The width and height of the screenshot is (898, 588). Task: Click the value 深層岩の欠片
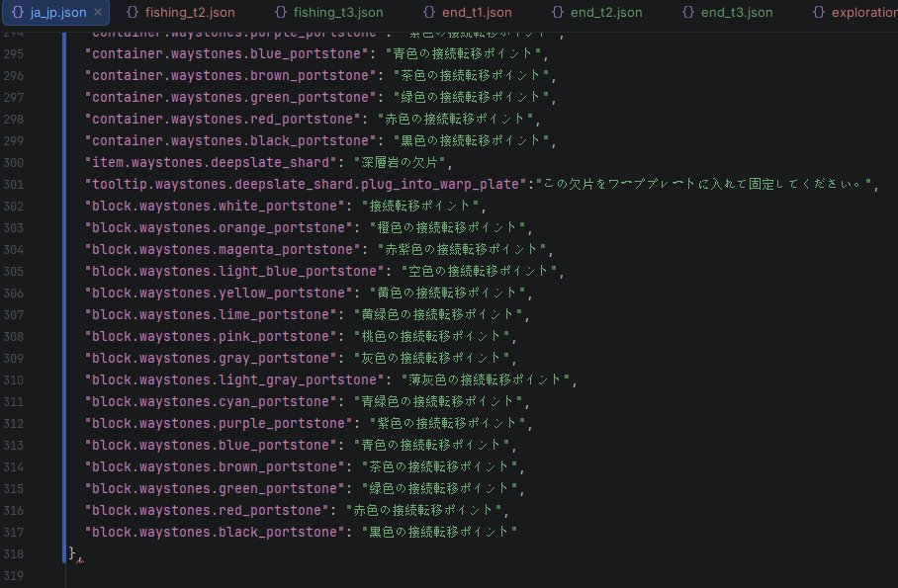tap(400, 163)
